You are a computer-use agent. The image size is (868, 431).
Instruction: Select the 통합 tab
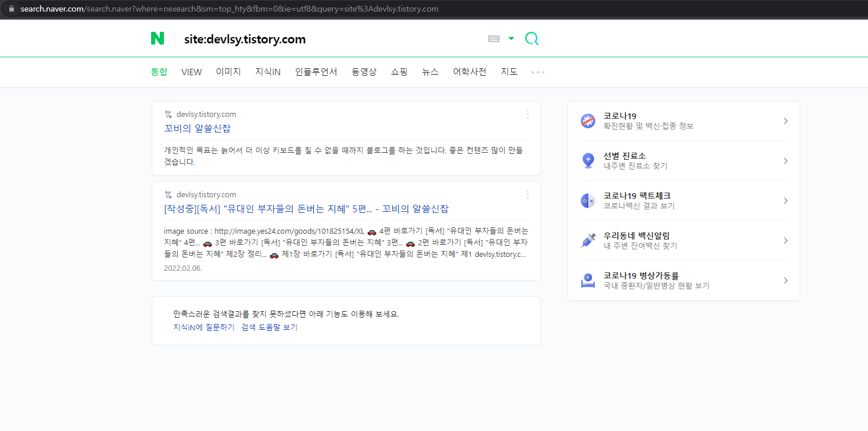(x=159, y=72)
